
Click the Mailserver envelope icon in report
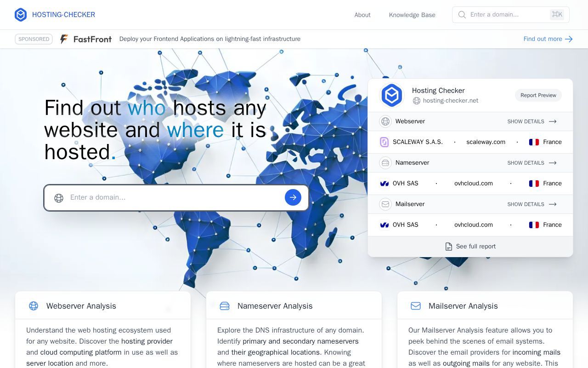pos(385,204)
